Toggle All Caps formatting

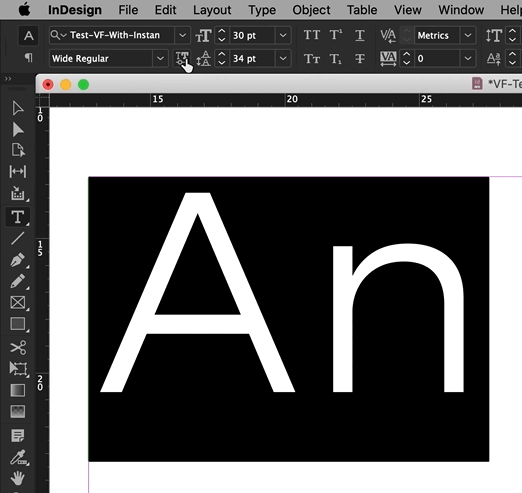(312, 35)
